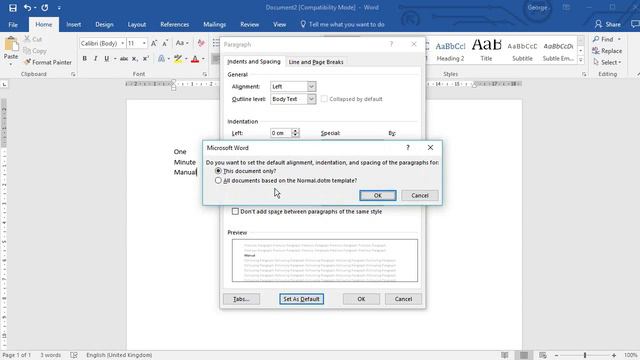640x360 pixels.
Task: Open the Clipboard pane launcher
Action: (73, 74)
